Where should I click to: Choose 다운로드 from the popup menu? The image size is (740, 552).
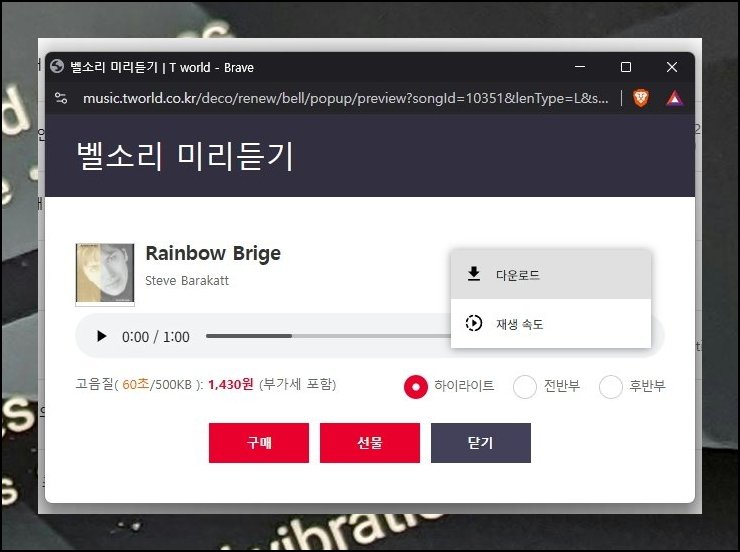click(x=551, y=275)
